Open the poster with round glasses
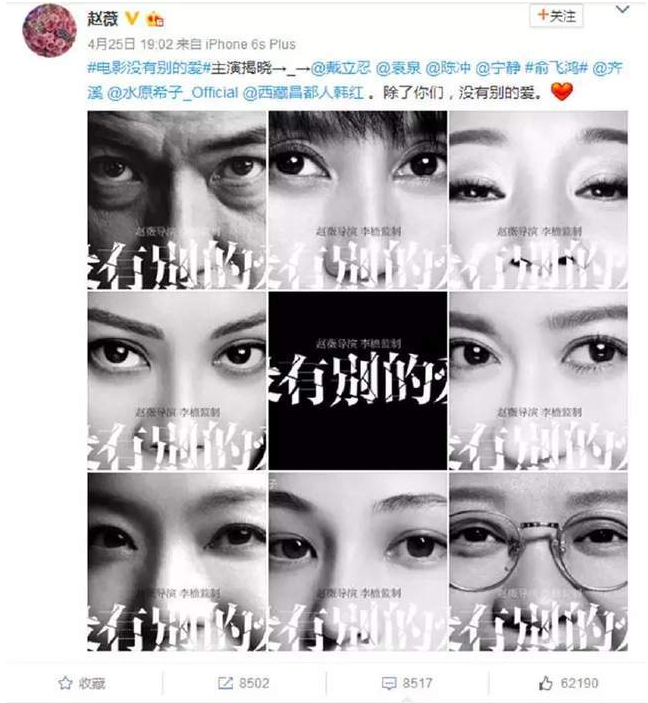 538,561
